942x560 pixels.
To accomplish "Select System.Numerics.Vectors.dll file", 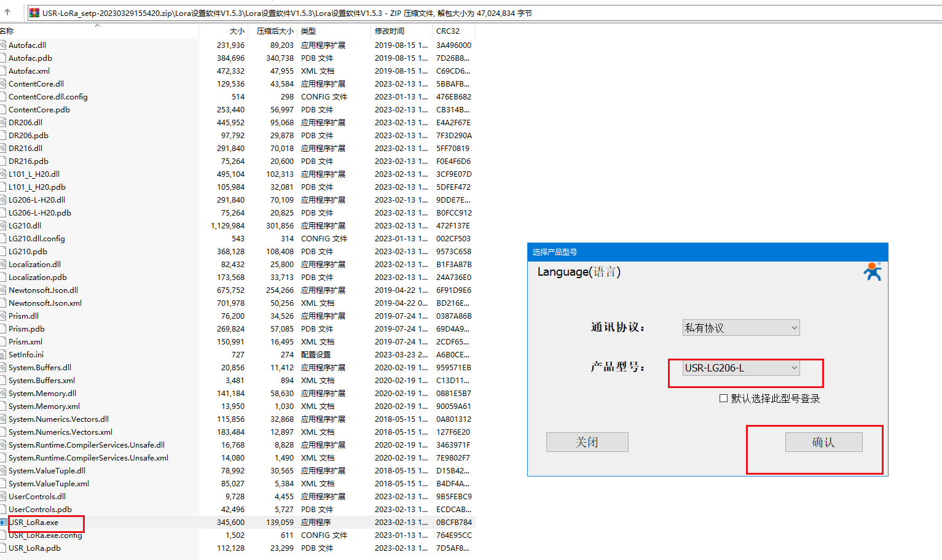I will pos(58,419).
